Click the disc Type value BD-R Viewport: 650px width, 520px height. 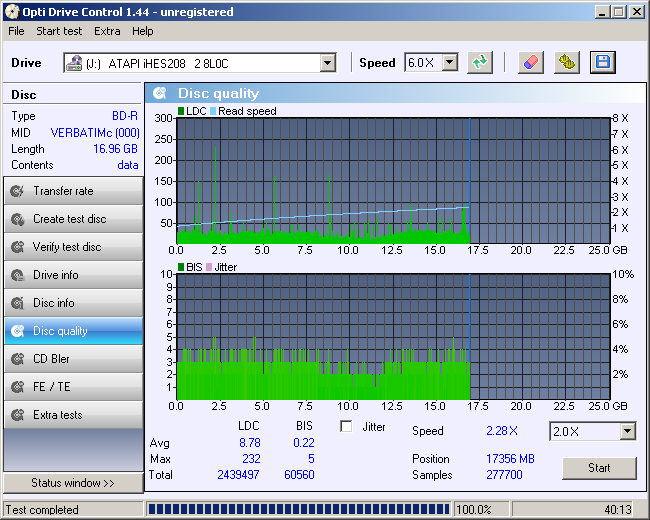click(125, 116)
